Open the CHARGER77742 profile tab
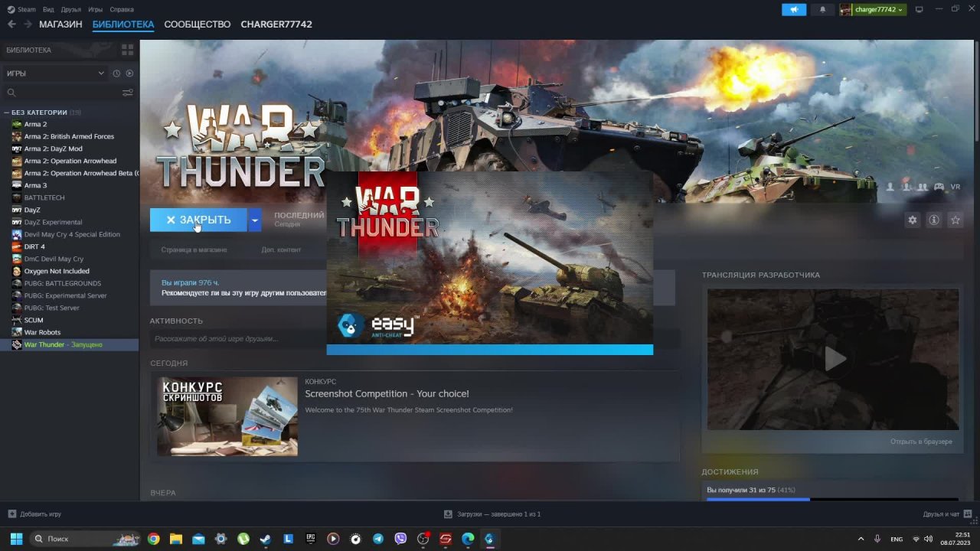 tap(276, 24)
